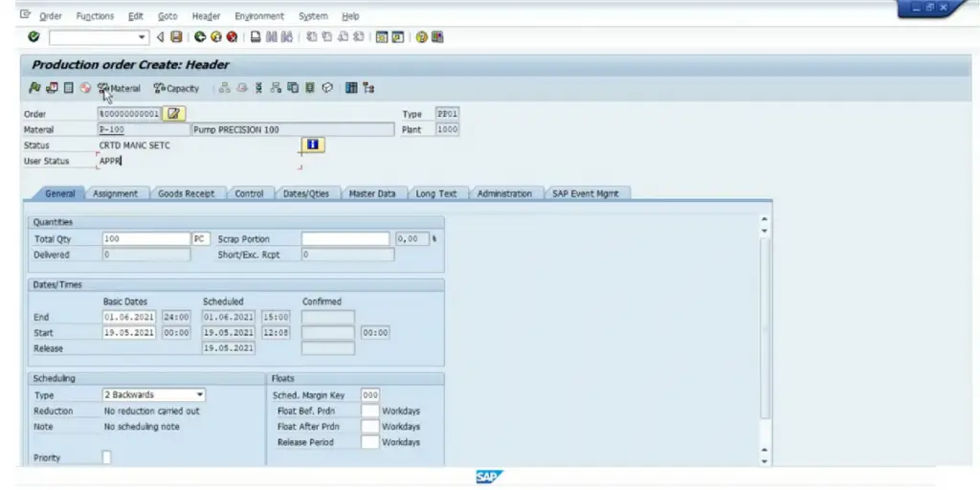Click the Sched. Margin Key field
The image size is (980, 490).
click(369, 394)
